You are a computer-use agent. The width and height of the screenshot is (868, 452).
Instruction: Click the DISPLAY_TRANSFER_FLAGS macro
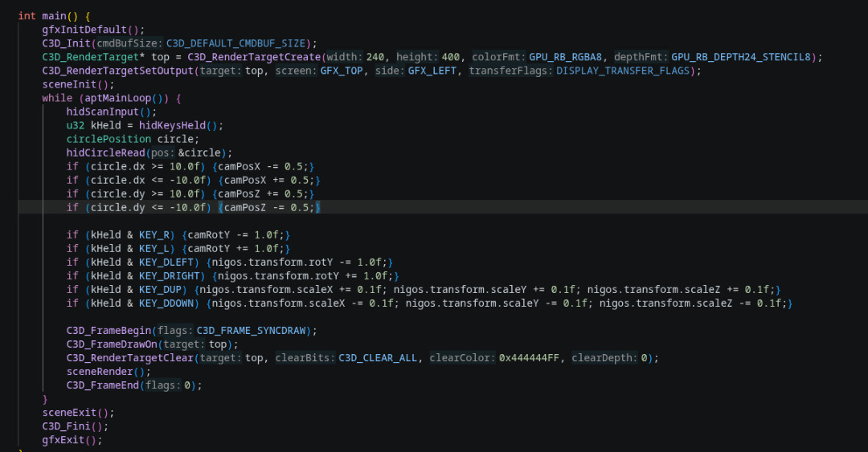[x=623, y=71]
